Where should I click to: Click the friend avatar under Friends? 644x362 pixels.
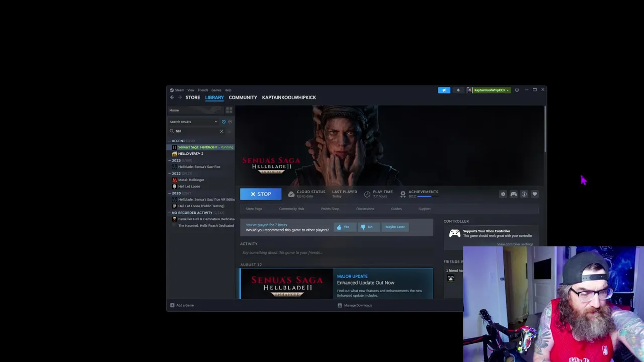point(451,279)
